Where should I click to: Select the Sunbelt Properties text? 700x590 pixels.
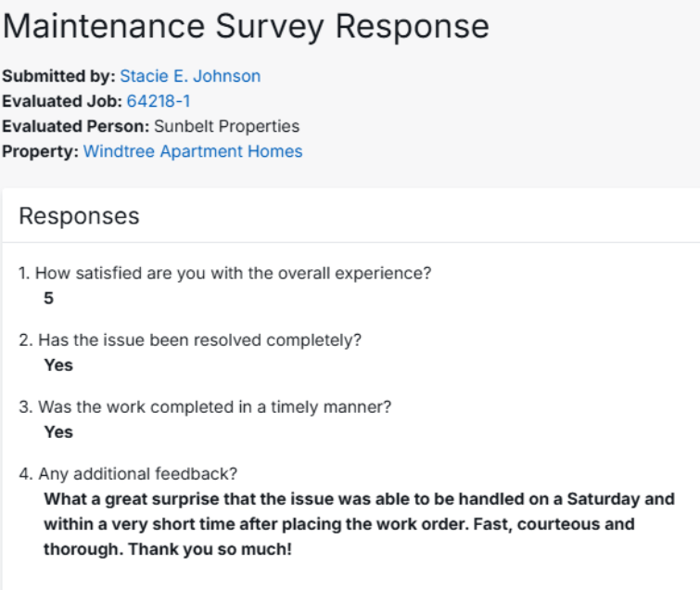(226, 126)
